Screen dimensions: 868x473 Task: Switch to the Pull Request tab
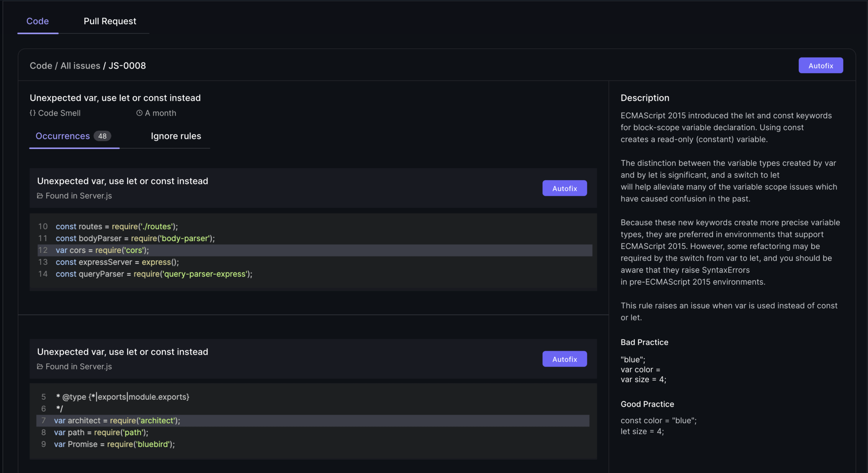[x=110, y=21]
